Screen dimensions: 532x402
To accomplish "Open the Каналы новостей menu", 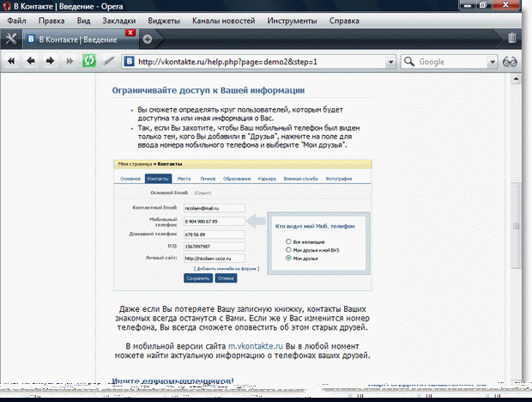I will pos(224,21).
